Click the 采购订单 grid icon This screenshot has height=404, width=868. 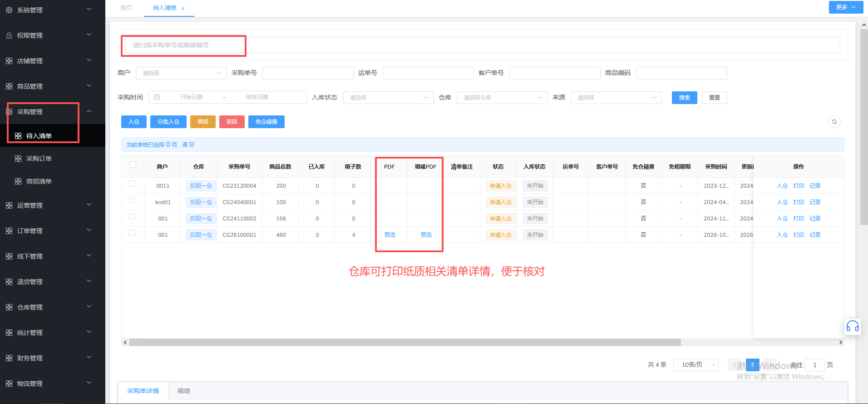point(18,159)
